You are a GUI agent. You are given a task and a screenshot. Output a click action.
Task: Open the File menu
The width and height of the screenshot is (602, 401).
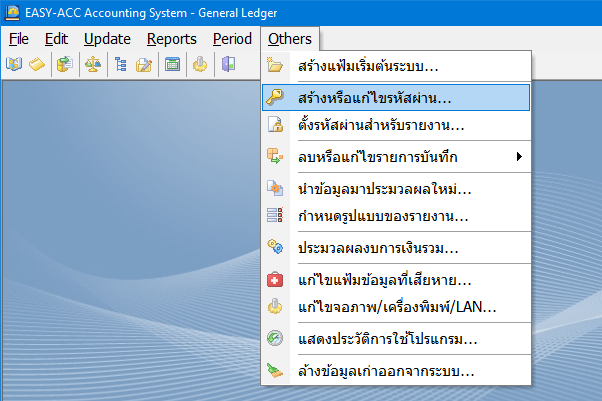(19, 39)
